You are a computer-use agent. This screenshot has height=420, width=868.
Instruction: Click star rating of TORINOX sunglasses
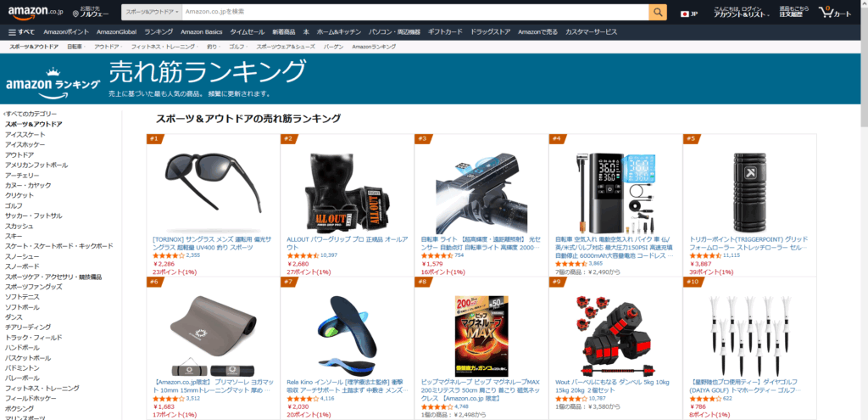click(169, 255)
